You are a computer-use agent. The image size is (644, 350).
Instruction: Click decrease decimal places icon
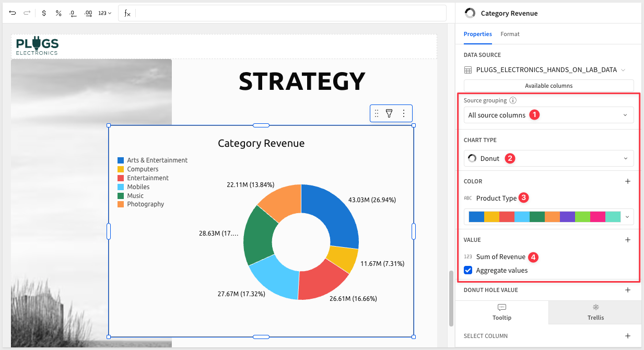73,13
